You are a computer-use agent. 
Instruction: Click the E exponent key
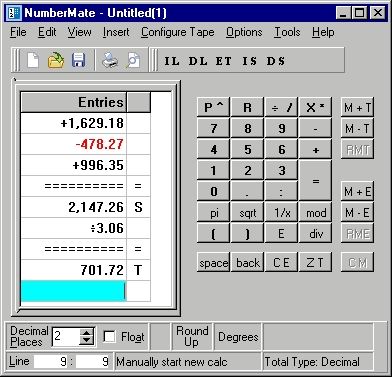coord(281,233)
